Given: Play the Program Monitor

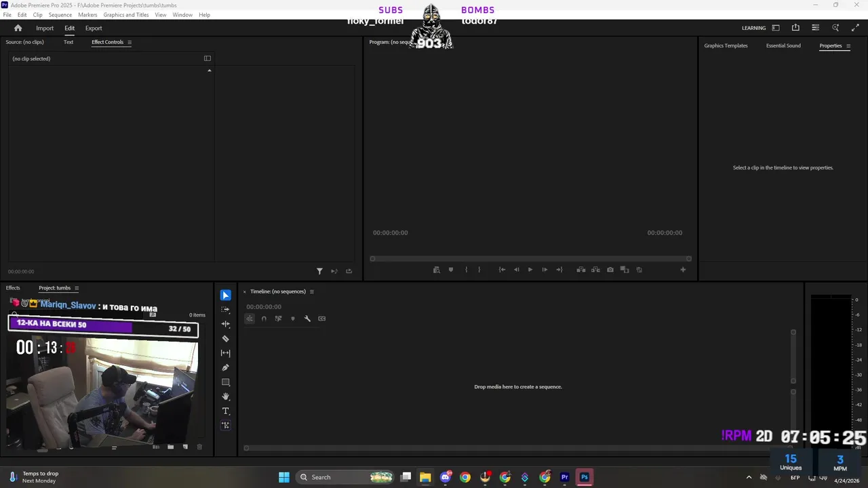Looking at the screenshot, I should coord(530,270).
